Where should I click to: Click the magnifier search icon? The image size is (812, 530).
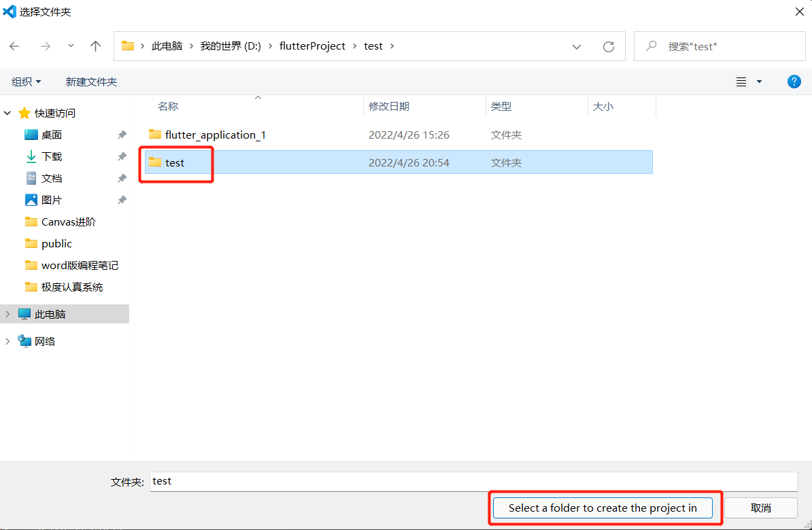point(651,46)
